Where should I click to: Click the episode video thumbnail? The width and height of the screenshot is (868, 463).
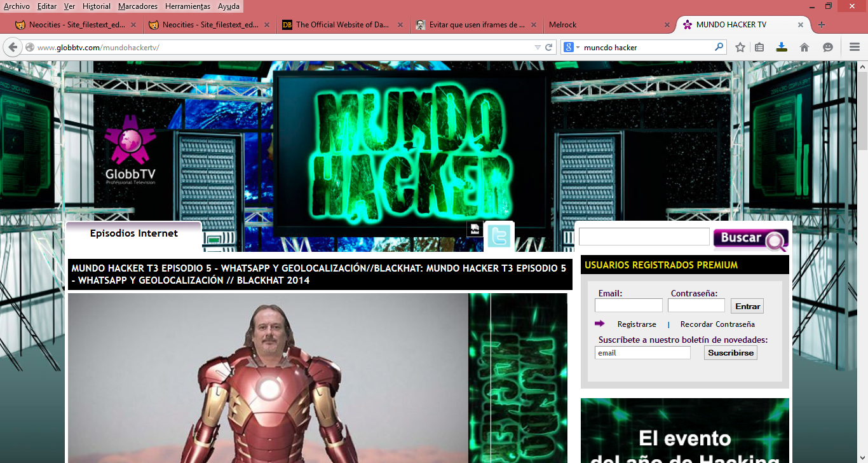318,378
